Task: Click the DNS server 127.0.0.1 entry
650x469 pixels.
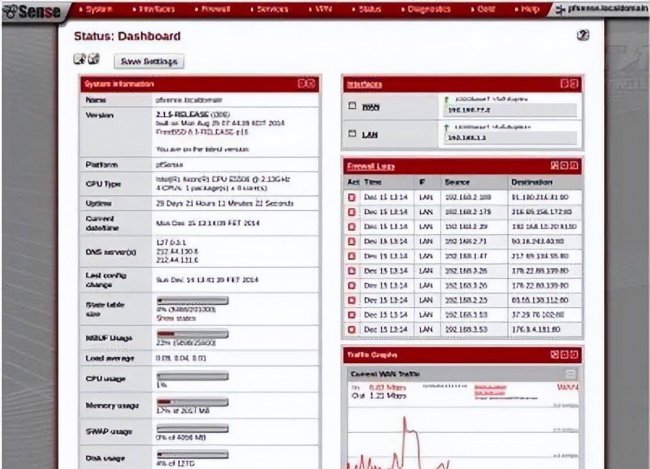Action: click(x=171, y=242)
